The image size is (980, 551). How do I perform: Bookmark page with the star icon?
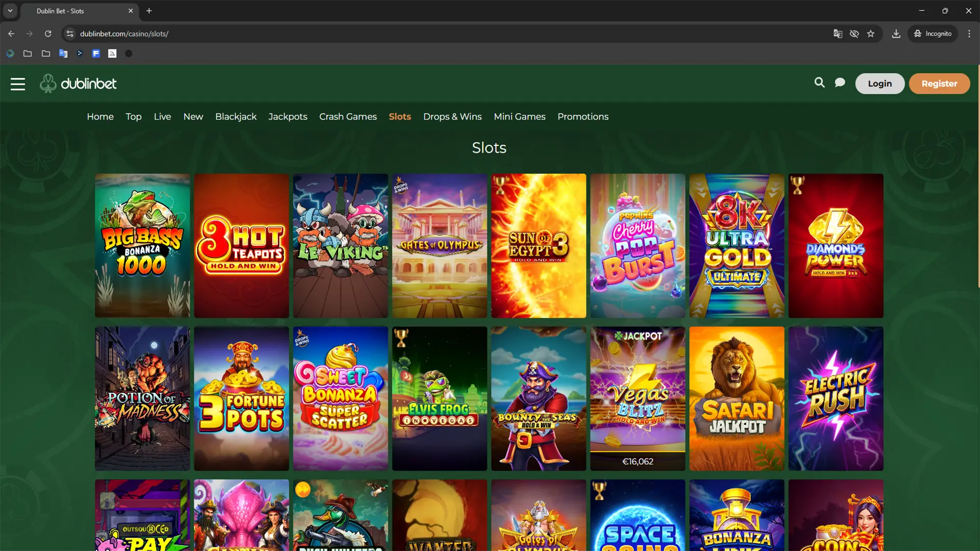pos(871,34)
